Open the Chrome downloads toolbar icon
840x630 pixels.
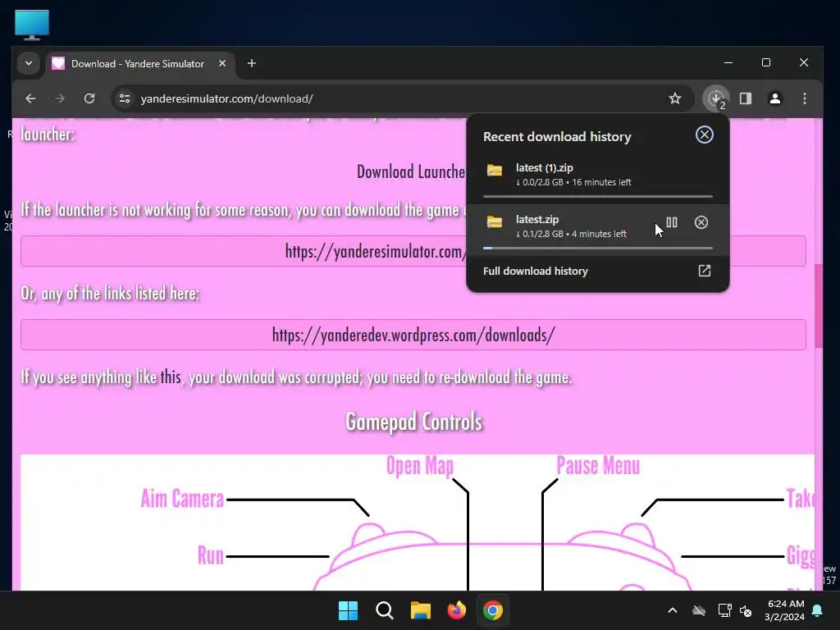716,98
